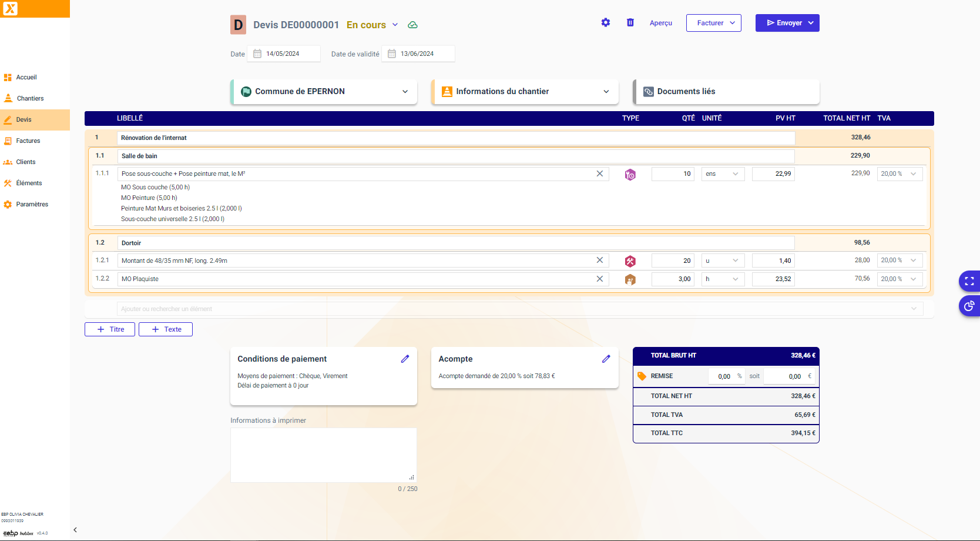Open the Date calendar icon

pyautogui.click(x=257, y=54)
